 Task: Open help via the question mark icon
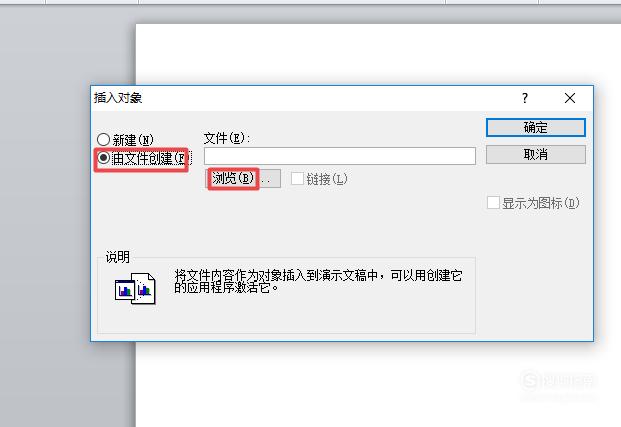[525, 98]
